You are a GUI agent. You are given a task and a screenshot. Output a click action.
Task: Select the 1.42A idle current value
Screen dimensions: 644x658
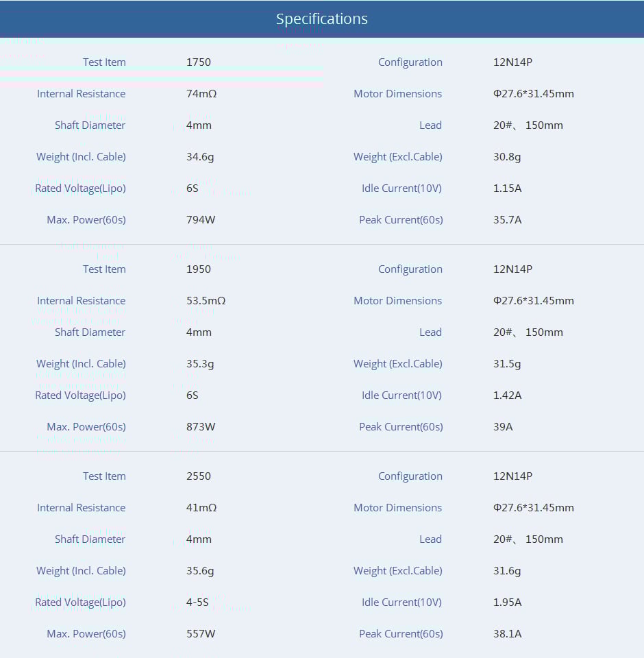(x=507, y=395)
